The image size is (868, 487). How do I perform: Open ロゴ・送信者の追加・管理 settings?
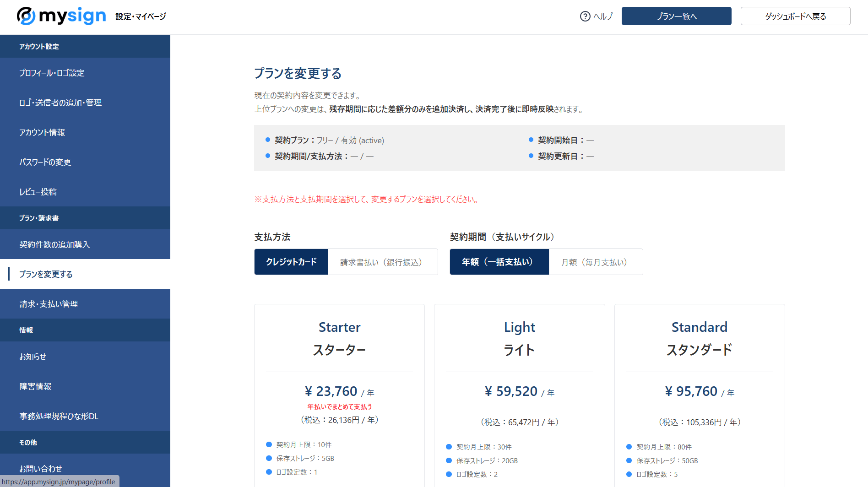(x=60, y=103)
